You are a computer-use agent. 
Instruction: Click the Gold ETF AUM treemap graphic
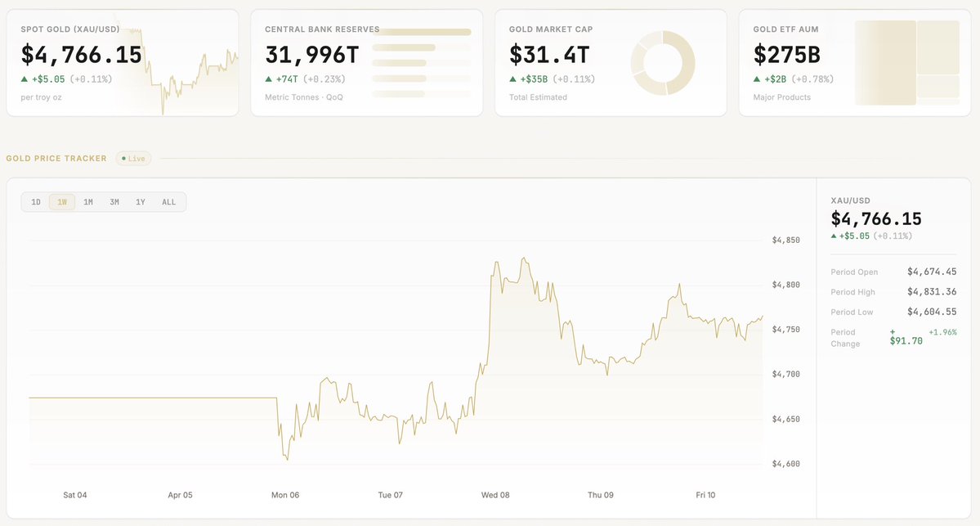(x=907, y=63)
